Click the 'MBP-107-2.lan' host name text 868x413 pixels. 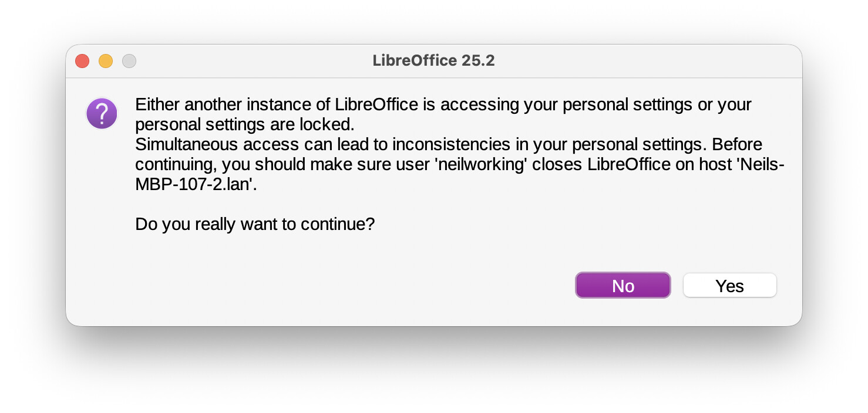196,184
